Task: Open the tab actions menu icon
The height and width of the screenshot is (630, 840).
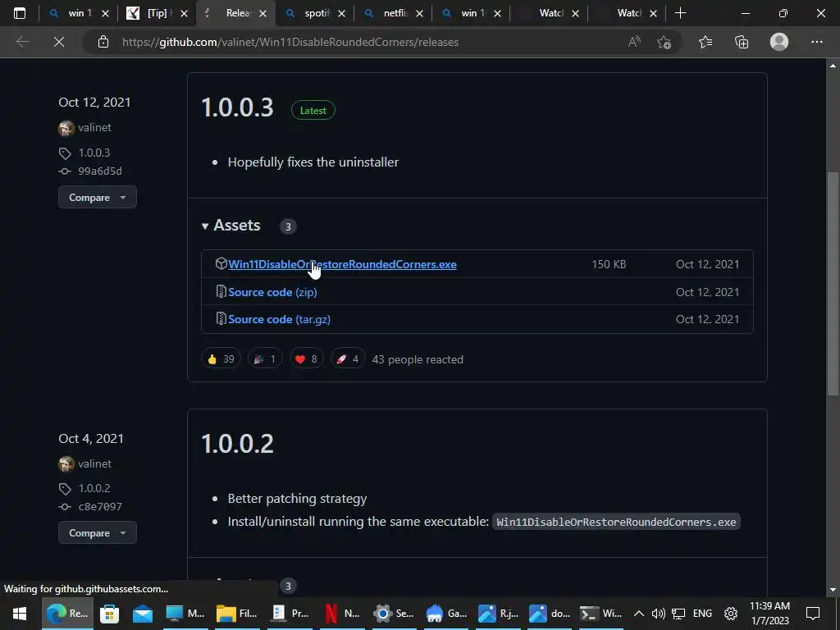Action: 20,13
